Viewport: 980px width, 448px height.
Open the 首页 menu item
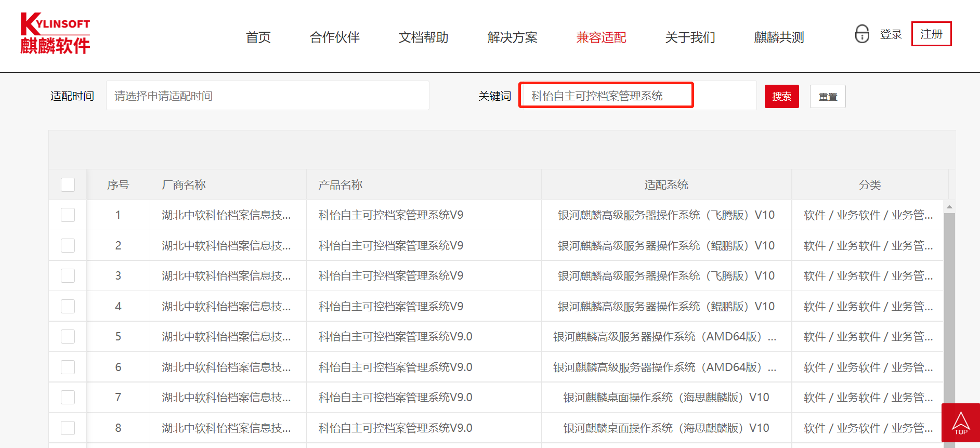[258, 37]
